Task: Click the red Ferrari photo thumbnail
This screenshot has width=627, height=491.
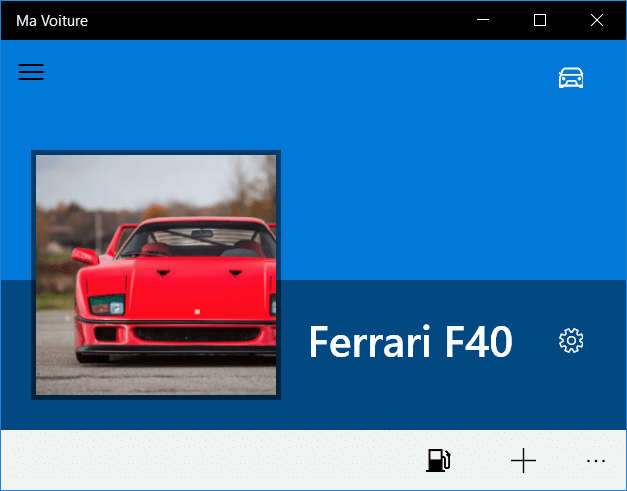Action: [156, 275]
